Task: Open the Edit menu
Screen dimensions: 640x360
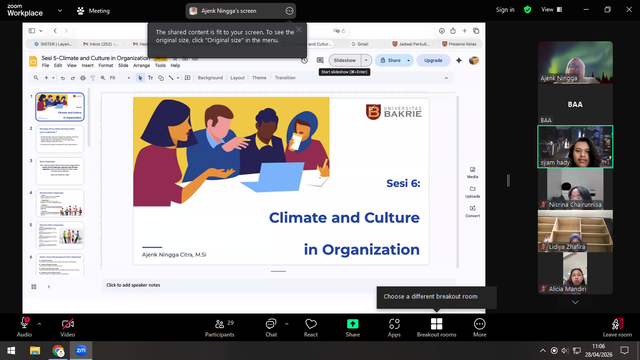Action: [58, 65]
